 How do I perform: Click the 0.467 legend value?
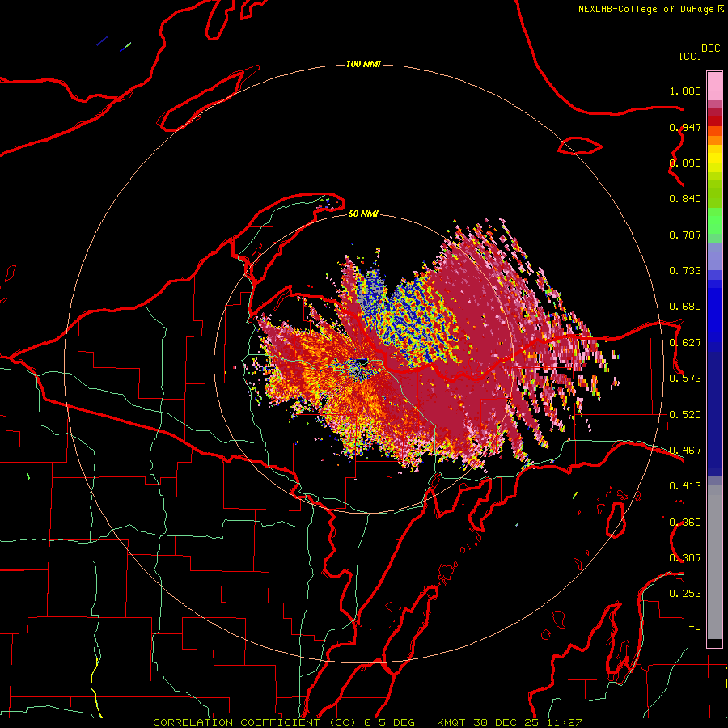[x=685, y=451]
